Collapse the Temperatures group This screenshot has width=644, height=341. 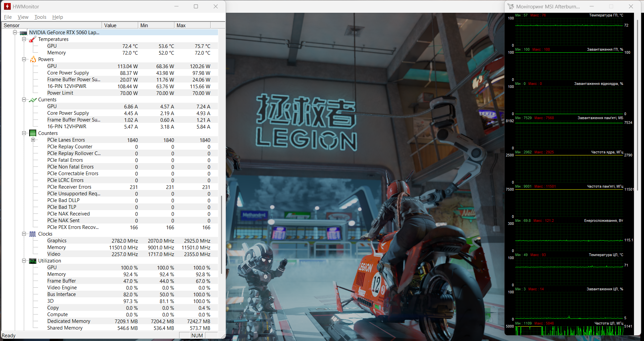click(x=24, y=39)
